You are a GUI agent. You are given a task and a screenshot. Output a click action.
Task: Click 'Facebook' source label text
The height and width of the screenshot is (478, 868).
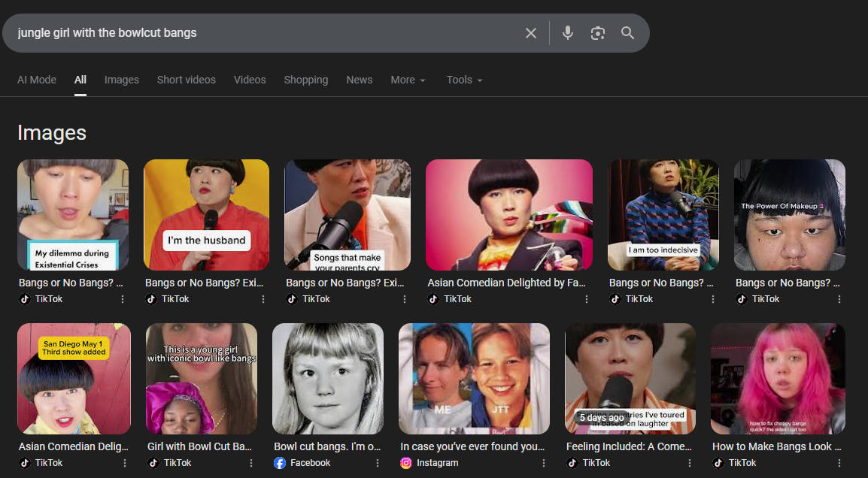click(x=310, y=463)
